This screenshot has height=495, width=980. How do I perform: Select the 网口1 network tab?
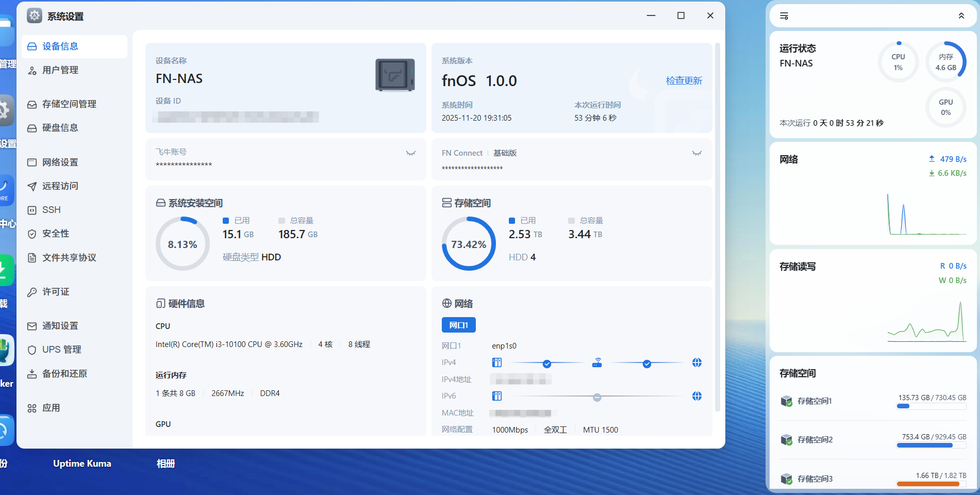tap(458, 325)
